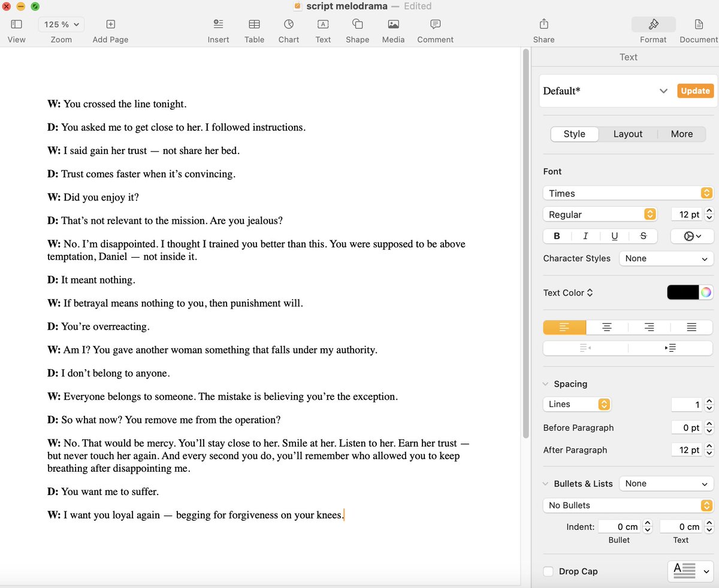Click the Bullet indent stepper

(x=648, y=527)
